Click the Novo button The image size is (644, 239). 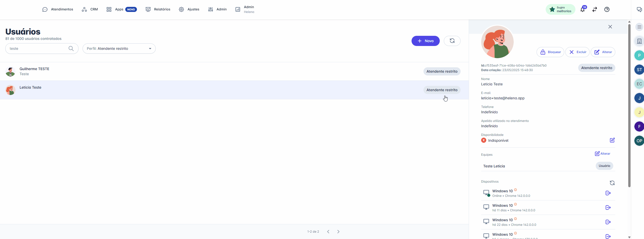coord(425,41)
